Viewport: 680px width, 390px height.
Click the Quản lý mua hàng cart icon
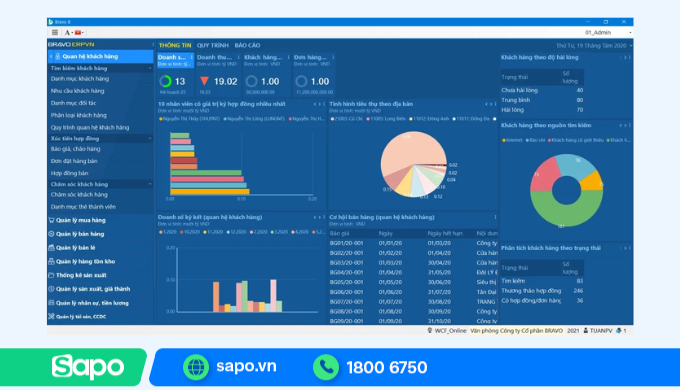click(51, 220)
